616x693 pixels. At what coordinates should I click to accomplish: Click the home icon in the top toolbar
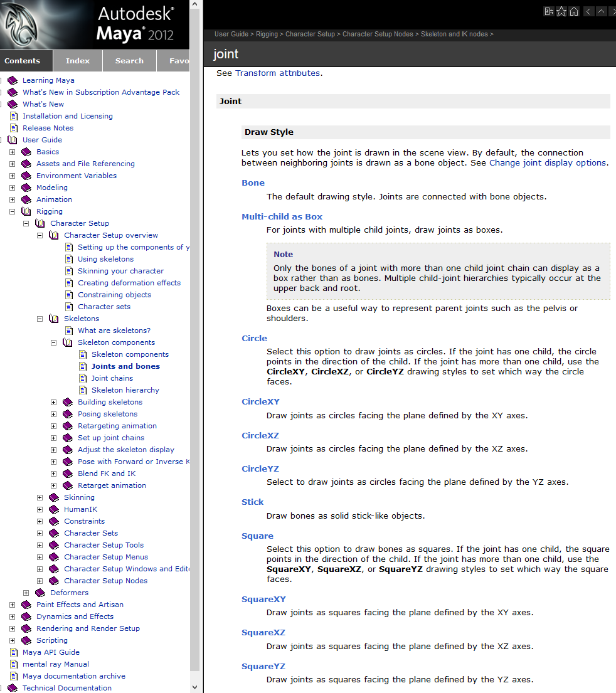click(x=573, y=11)
